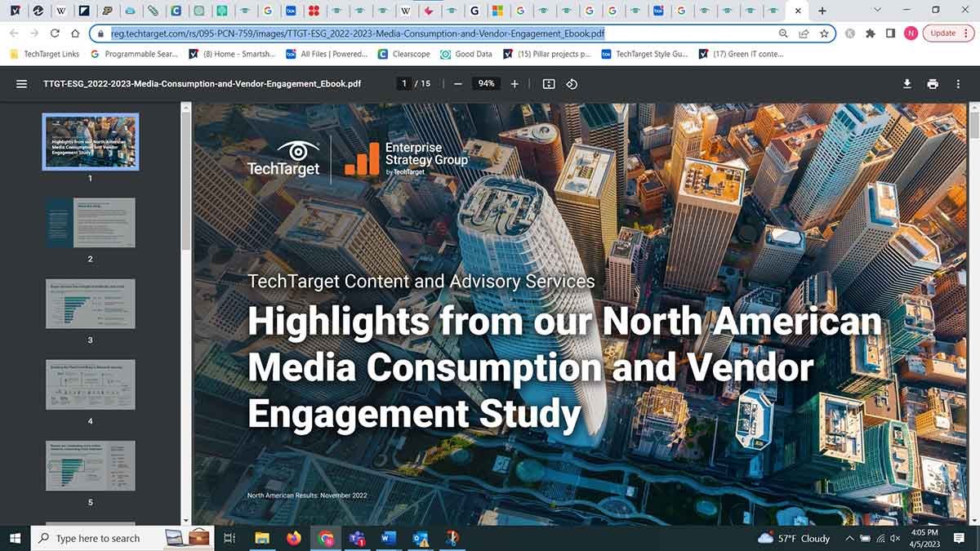Toggle the Chrome side panel
The image size is (980, 551).
tap(890, 33)
